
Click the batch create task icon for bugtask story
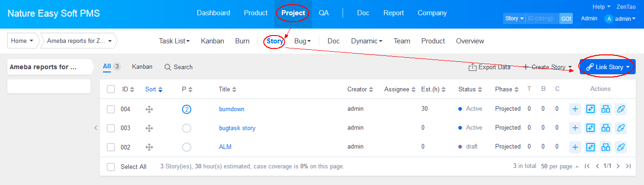pyautogui.click(x=590, y=128)
